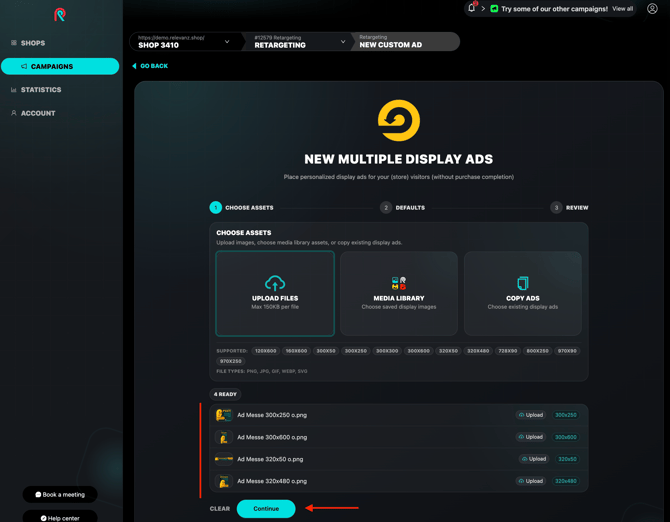Click the 800X250 size tag
Screen dimensions: 670x522
[538, 351]
